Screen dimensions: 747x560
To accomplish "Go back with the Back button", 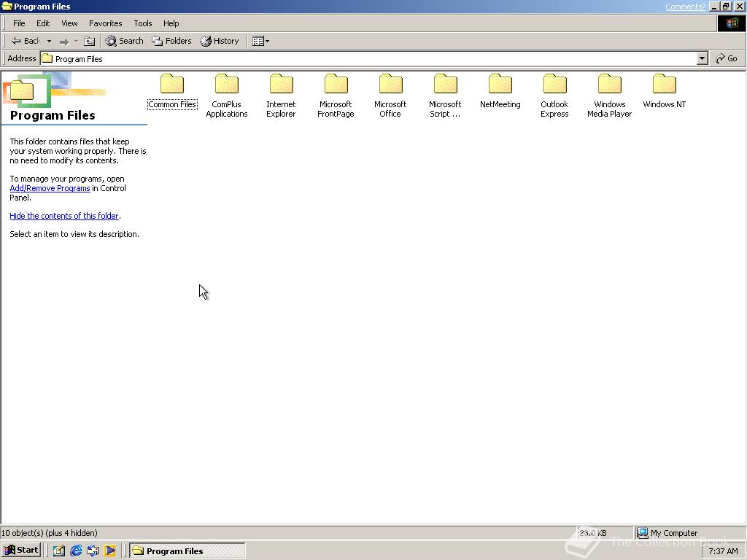I will click(26, 41).
